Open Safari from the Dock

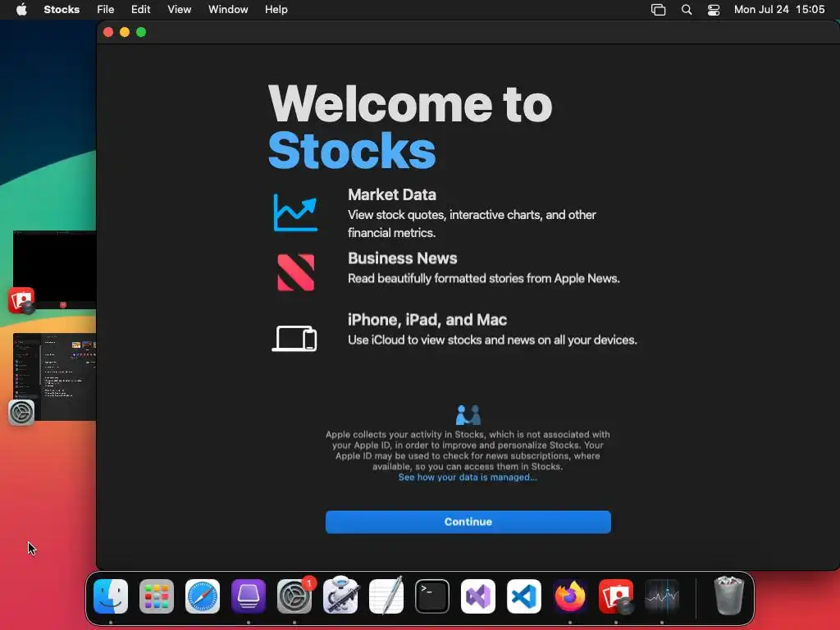pyautogui.click(x=203, y=596)
